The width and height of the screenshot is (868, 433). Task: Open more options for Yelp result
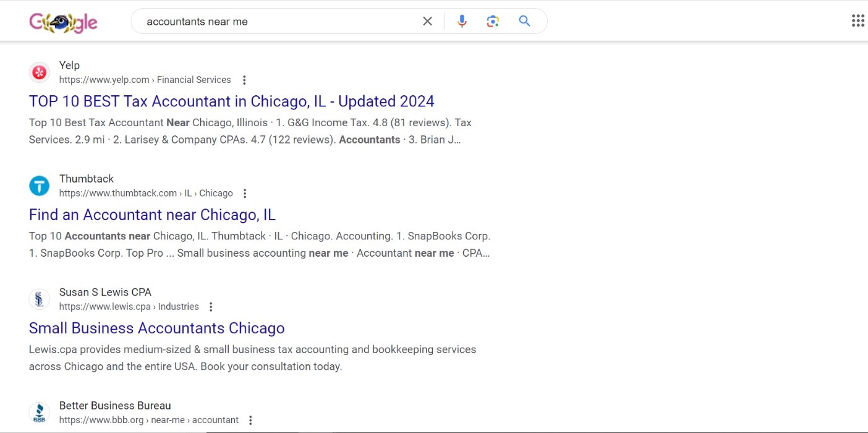tap(244, 80)
